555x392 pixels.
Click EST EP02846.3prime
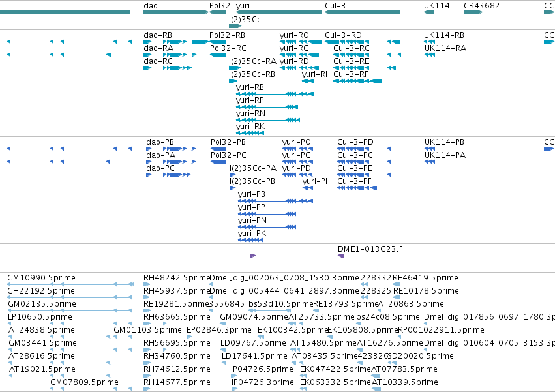(x=219, y=330)
